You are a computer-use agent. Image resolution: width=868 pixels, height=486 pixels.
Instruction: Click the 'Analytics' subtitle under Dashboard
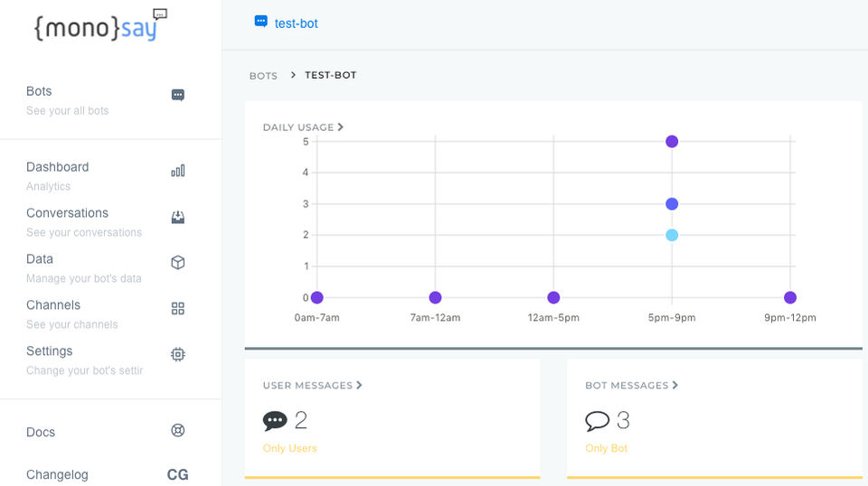pyautogui.click(x=48, y=187)
